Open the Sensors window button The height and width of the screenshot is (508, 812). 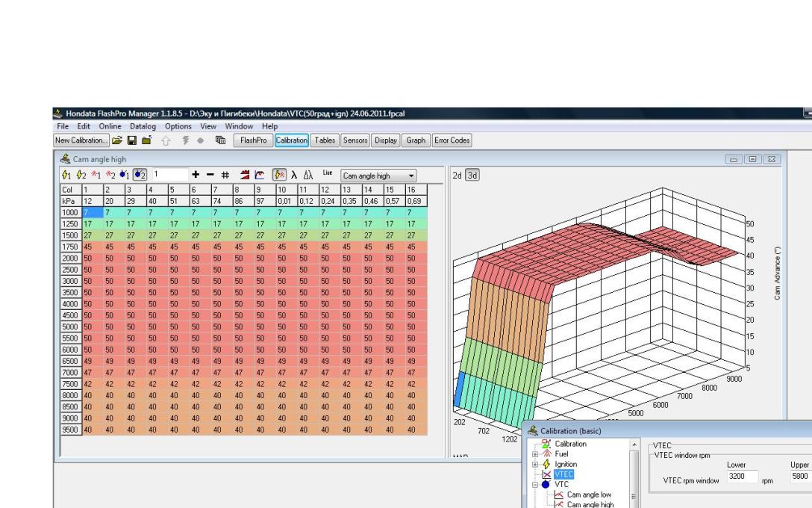tap(355, 140)
